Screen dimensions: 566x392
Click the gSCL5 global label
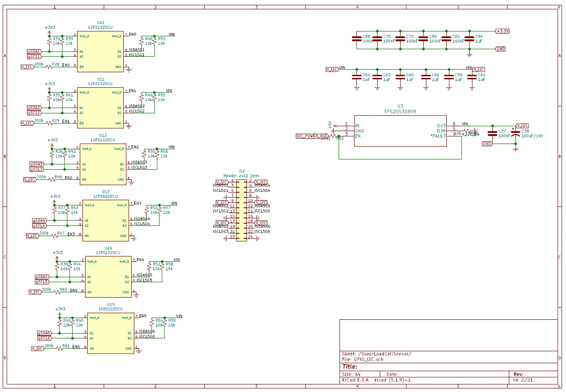tap(42, 282)
